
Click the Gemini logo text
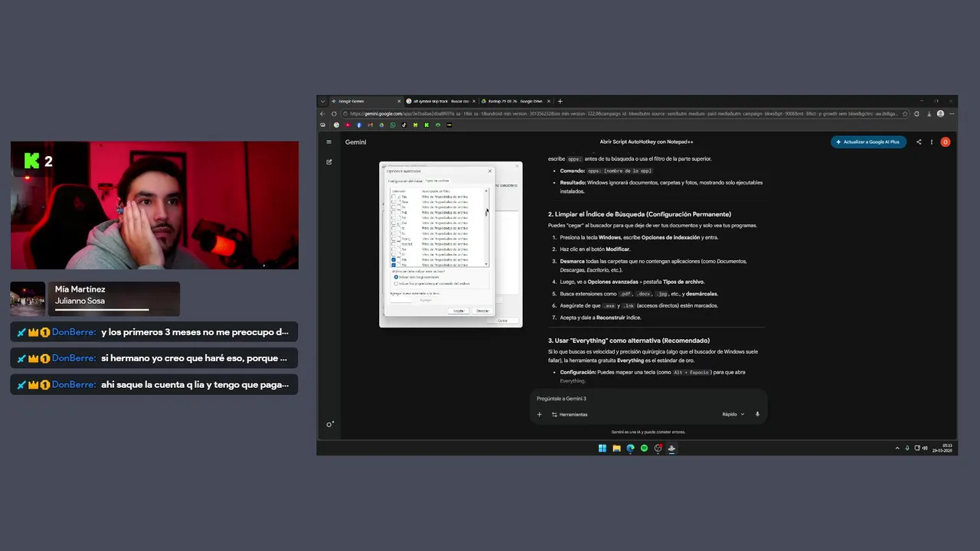355,142
